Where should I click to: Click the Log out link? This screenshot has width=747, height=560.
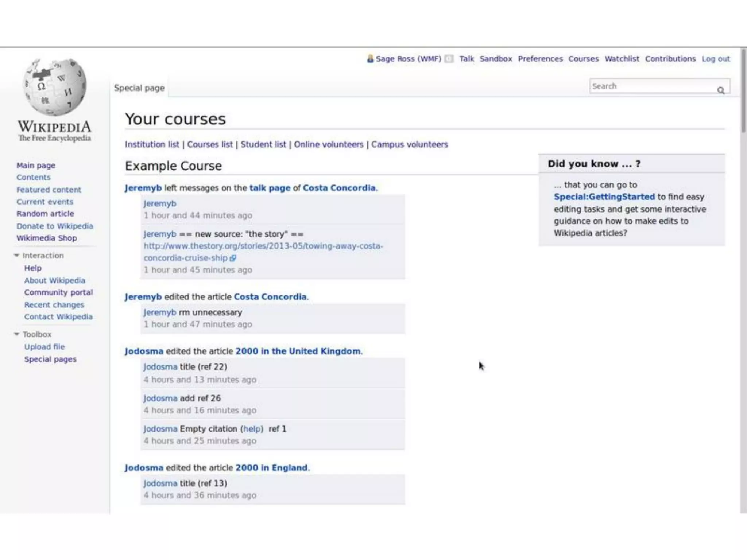point(716,59)
